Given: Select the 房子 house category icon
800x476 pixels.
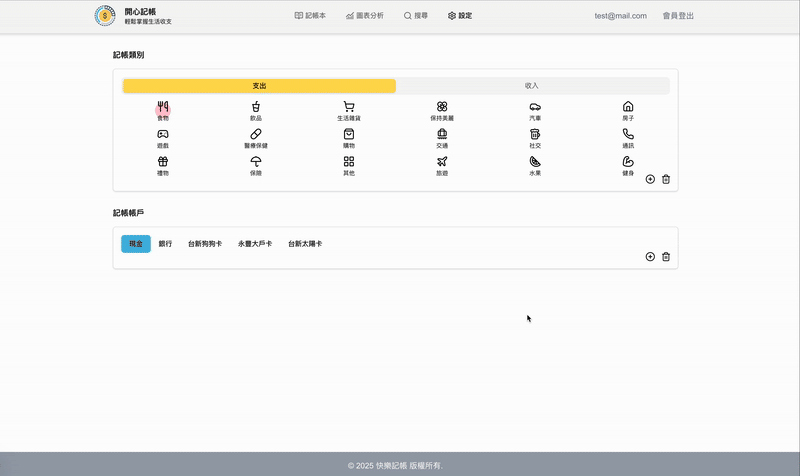Looking at the screenshot, I should (x=628, y=107).
